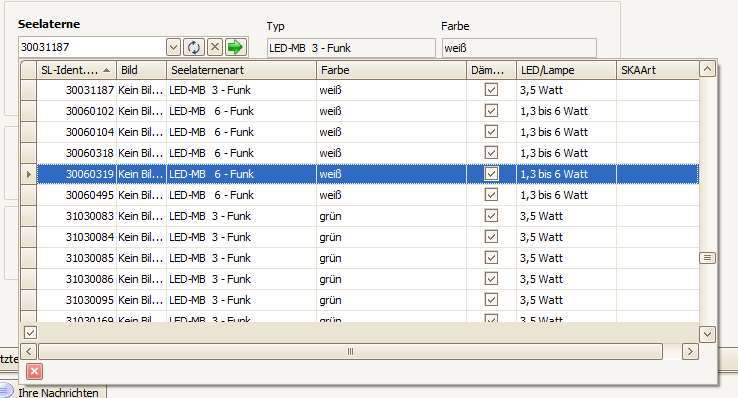Toggle the filter checkbox below the grid
This screenshot has width=738, height=398.
[30, 333]
